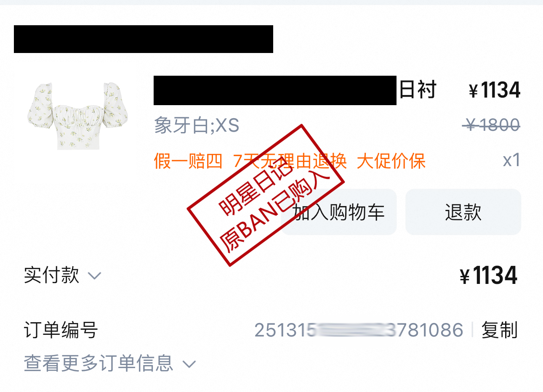
Task: Click the 实付款 label
Action: point(51,275)
